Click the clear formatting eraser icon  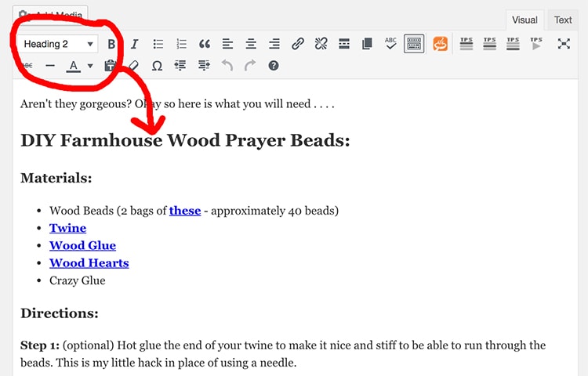pyautogui.click(x=133, y=66)
